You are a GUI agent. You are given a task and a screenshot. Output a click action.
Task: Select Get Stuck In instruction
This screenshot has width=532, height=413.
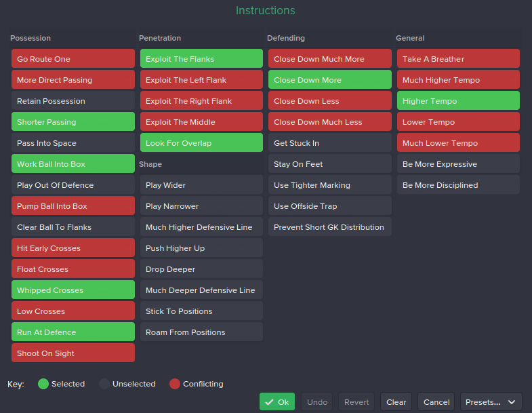[330, 143]
